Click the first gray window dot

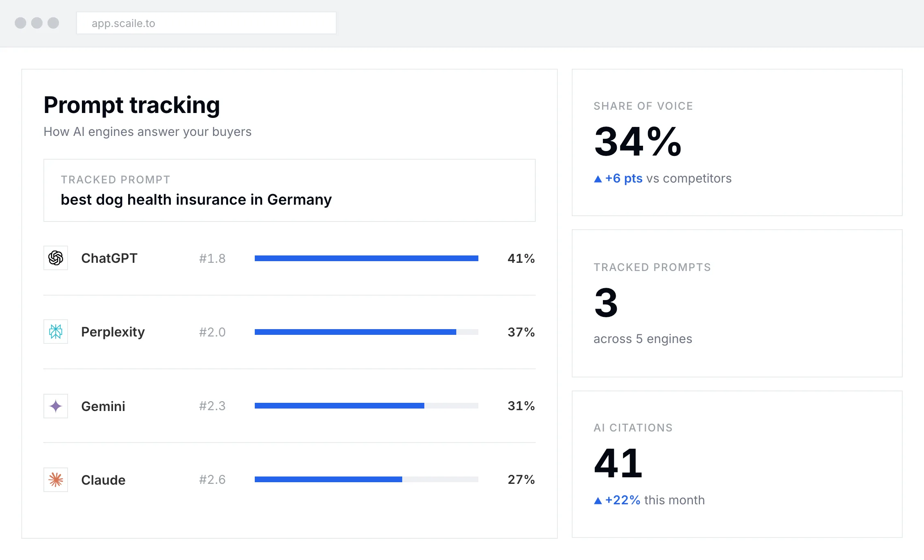20,23
